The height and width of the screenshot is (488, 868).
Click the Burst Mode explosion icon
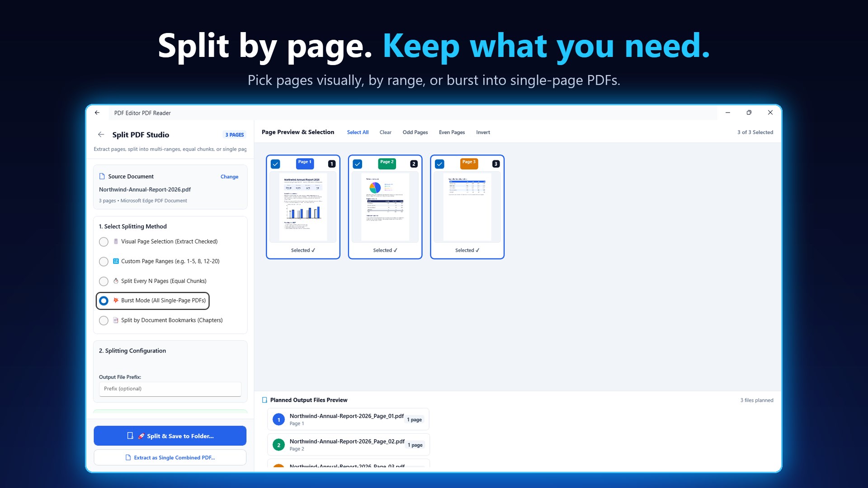pos(116,300)
